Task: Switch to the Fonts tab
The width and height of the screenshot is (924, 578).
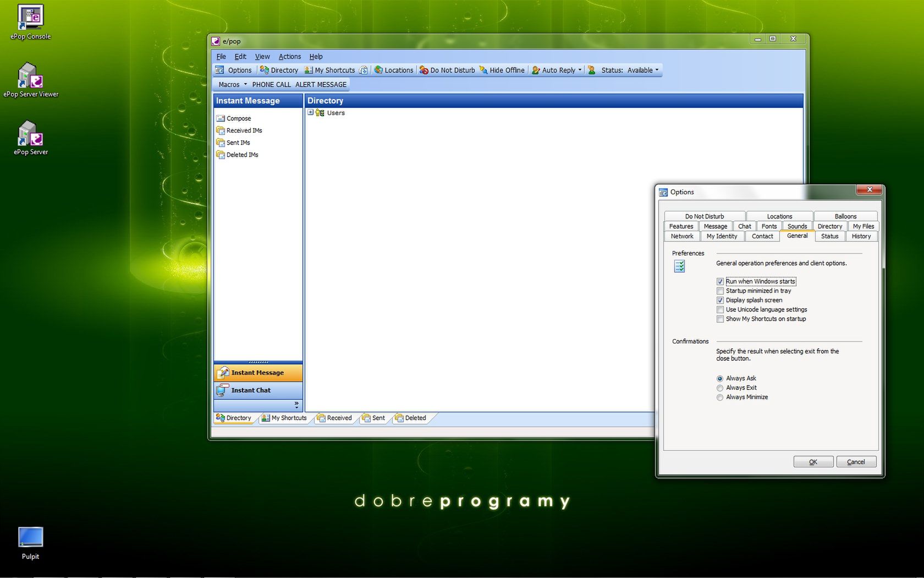Action: pyautogui.click(x=769, y=226)
